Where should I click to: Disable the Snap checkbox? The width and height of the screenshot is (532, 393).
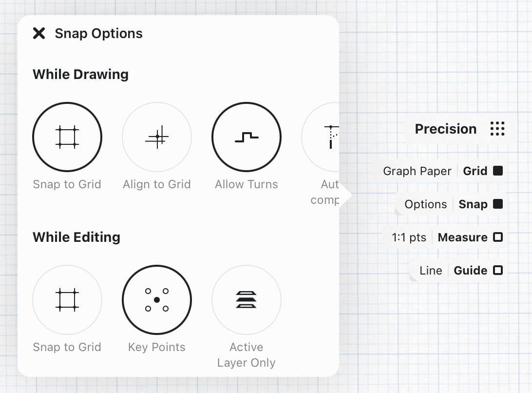pos(497,204)
